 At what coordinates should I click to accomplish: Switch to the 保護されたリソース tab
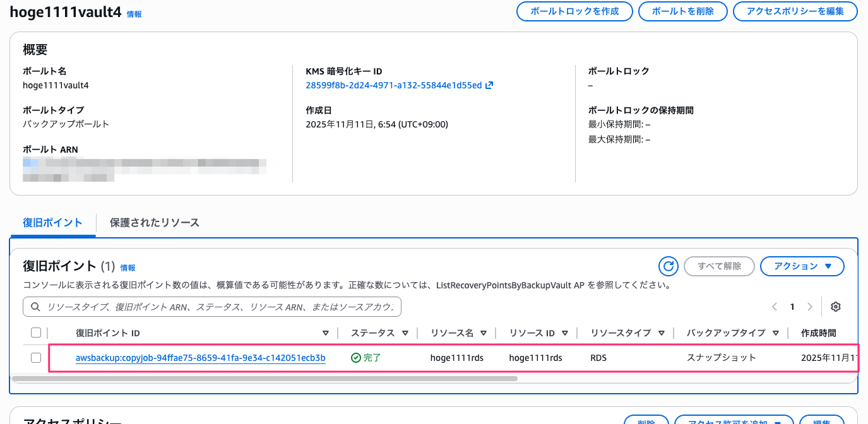154,222
